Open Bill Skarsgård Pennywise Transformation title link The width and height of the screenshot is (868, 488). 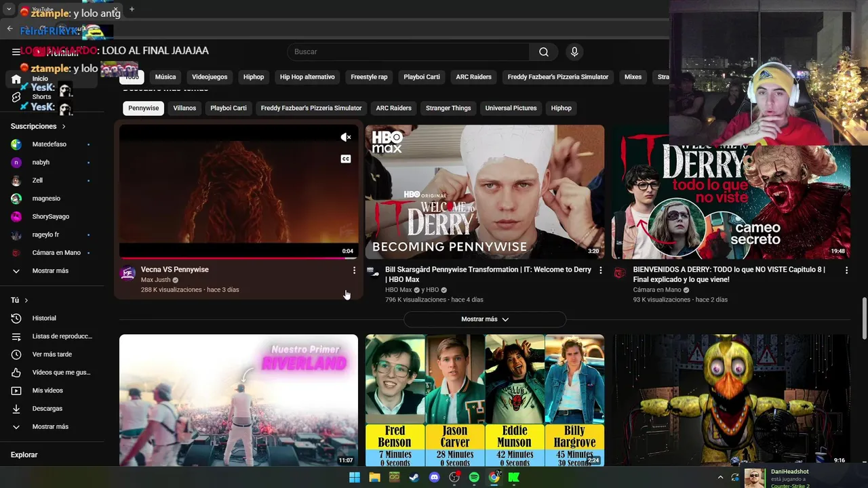click(488, 274)
